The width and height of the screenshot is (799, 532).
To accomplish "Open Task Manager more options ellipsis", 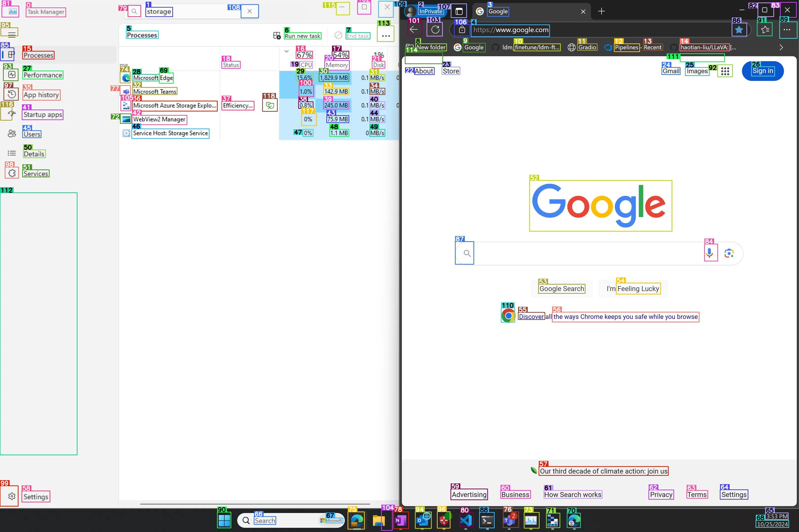I will [x=386, y=36].
